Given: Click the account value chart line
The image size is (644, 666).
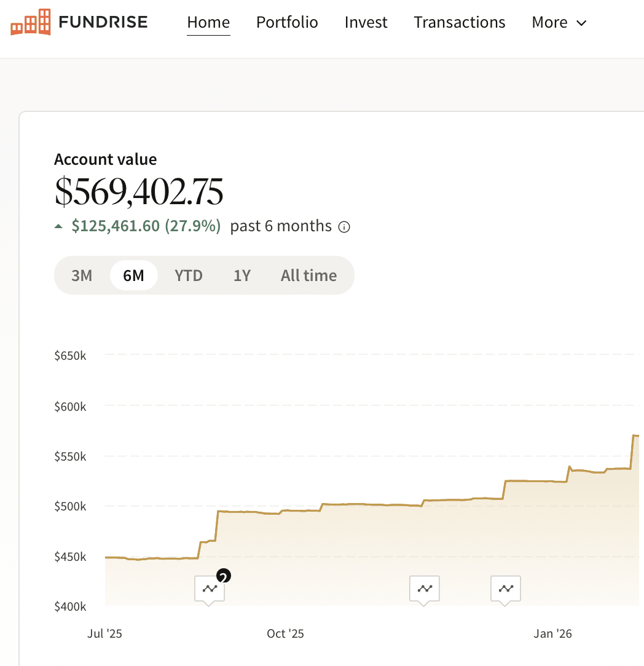Looking at the screenshot, I should tap(369, 504).
